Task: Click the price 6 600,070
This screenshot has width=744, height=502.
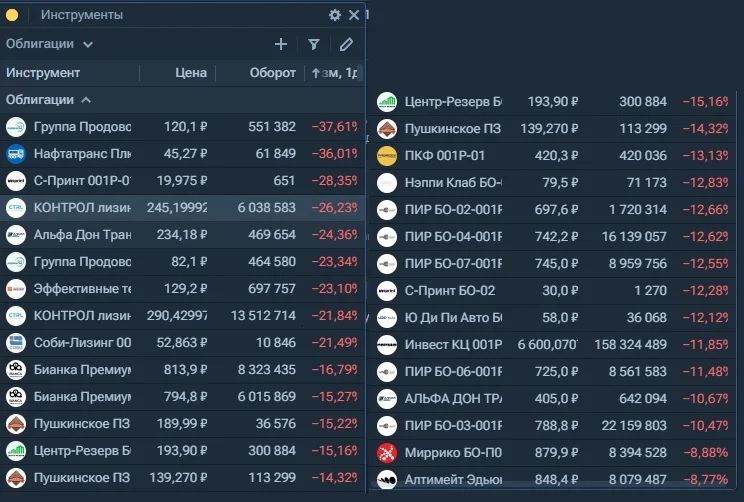Action: (x=548, y=345)
